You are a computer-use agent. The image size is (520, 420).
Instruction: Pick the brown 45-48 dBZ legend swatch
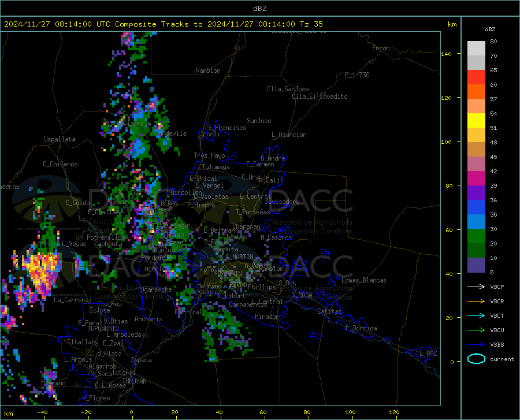click(476, 150)
